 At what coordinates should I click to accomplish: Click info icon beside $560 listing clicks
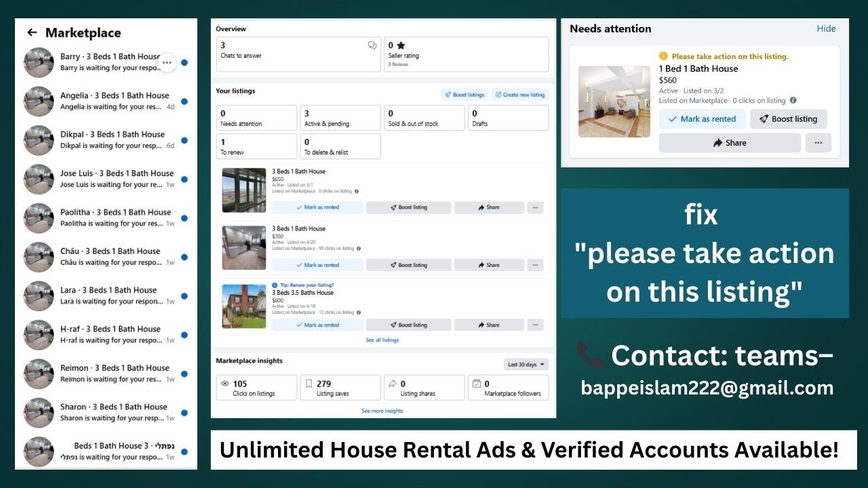(793, 100)
